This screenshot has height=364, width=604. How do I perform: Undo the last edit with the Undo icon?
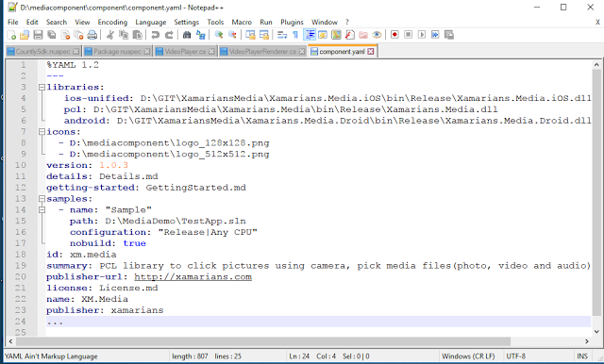[x=155, y=35]
